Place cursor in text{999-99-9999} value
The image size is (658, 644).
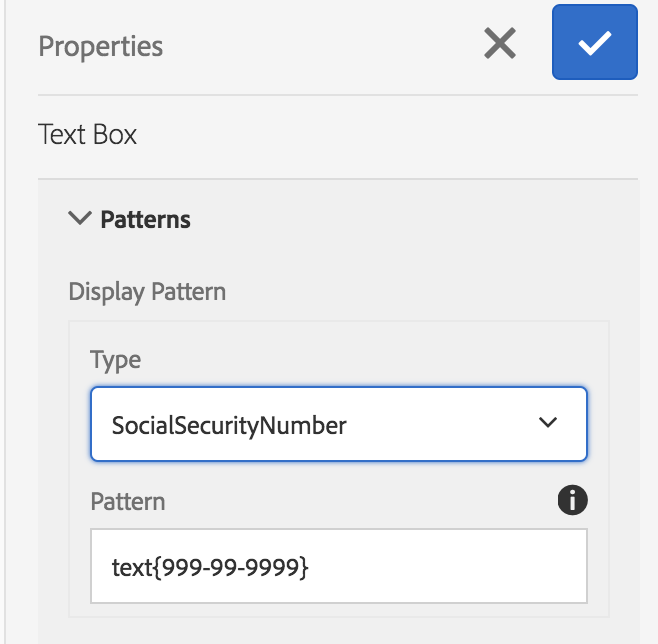click(210, 567)
